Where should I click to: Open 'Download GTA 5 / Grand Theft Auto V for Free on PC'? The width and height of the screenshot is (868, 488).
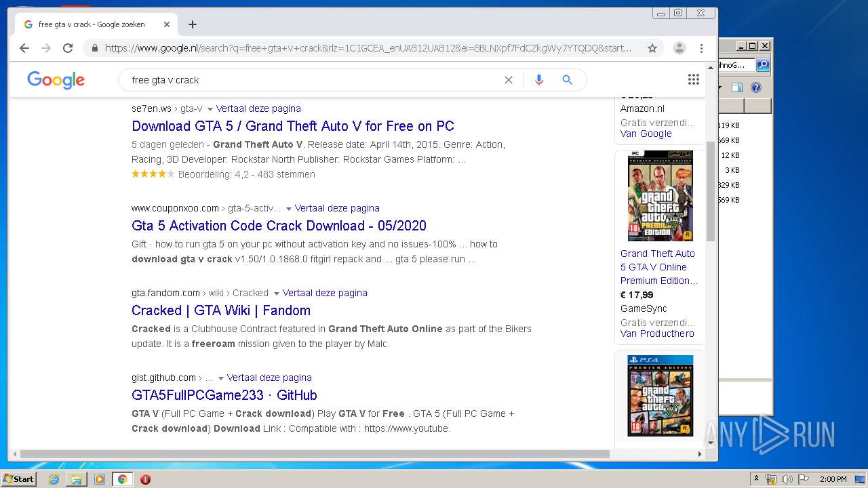[x=293, y=126]
